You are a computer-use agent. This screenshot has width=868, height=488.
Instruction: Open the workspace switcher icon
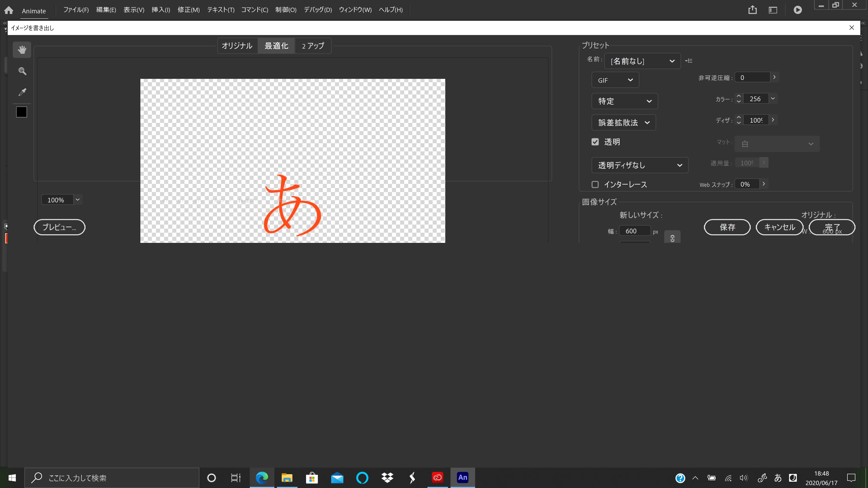(773, 10)
